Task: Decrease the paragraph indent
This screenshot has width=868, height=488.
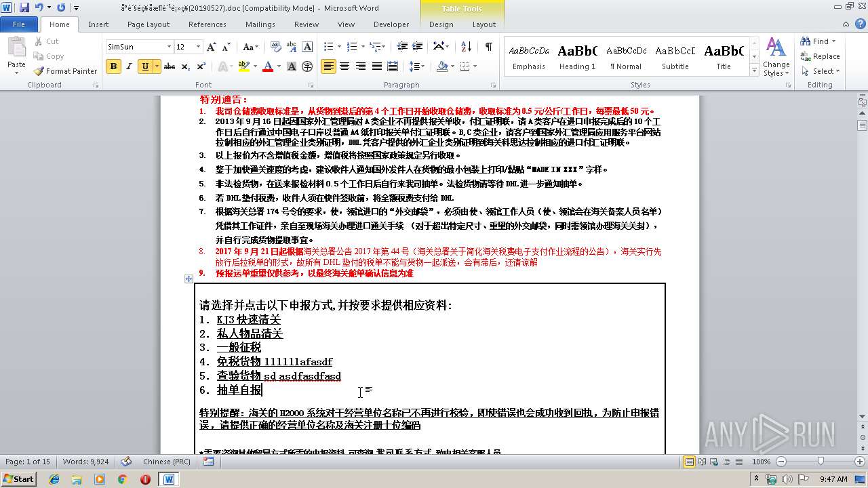Action: pos(403,47)
